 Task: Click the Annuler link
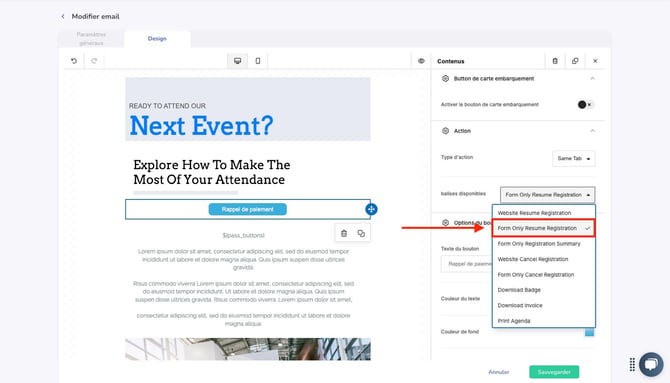[x=499, y=372]
